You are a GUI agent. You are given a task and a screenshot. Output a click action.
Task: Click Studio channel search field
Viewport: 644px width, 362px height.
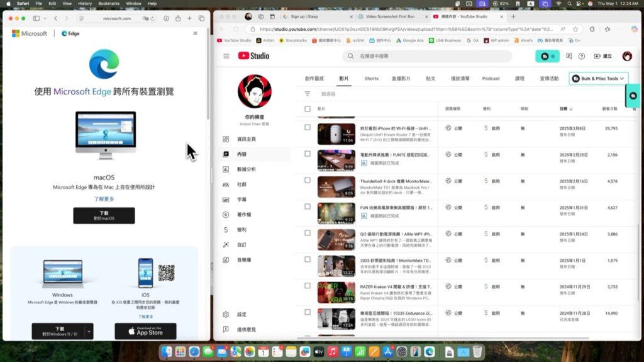click(427, 56)
